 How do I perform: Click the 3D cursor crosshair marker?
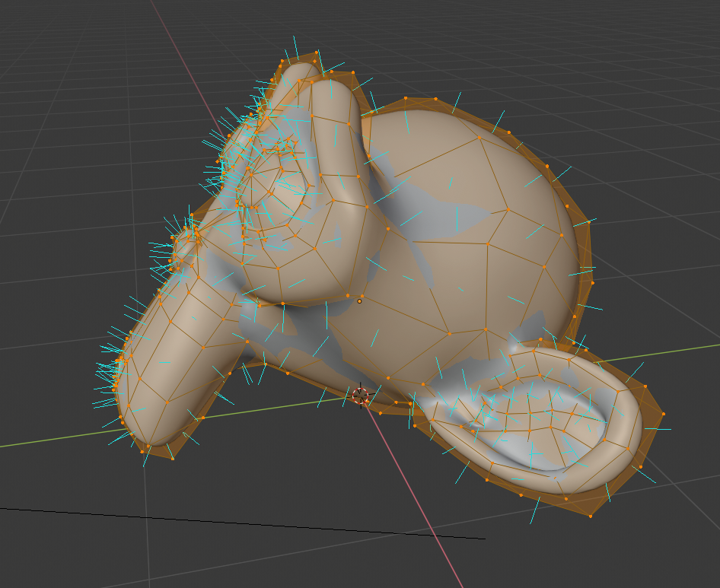(359, 395)
